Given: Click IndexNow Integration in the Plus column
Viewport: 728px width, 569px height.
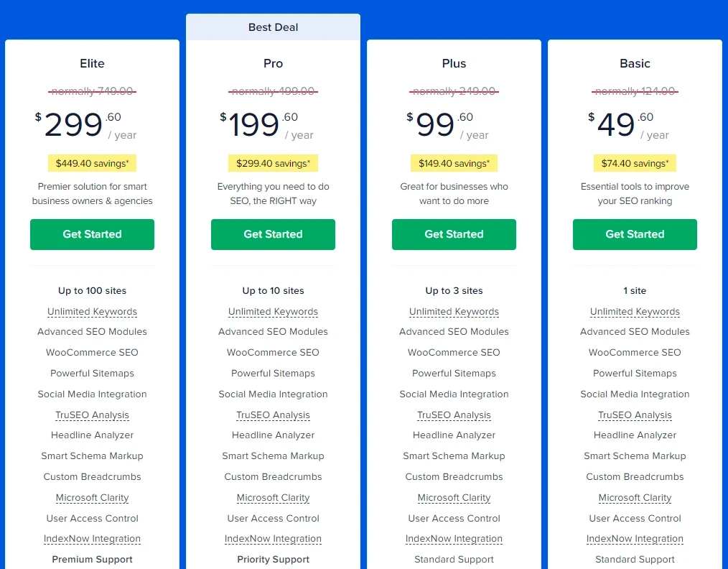Looking at the screenshot, I should (x=454, y=539).
